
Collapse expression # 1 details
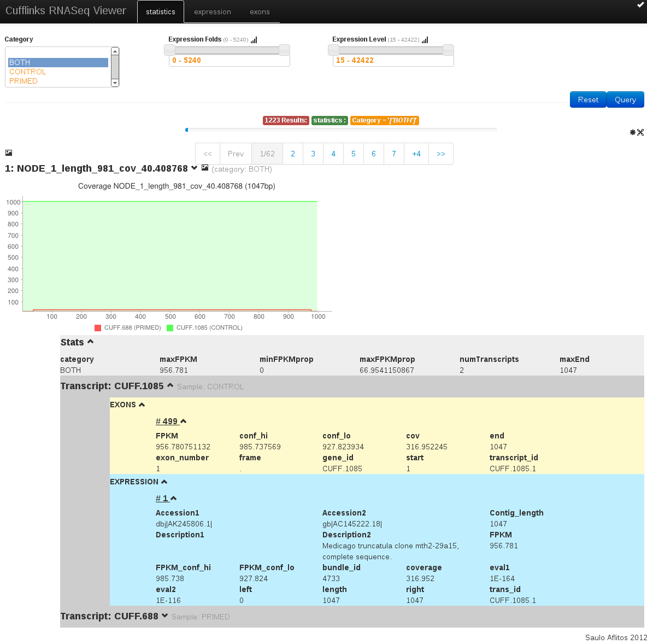pyautogui.click(x=174, y=498)
